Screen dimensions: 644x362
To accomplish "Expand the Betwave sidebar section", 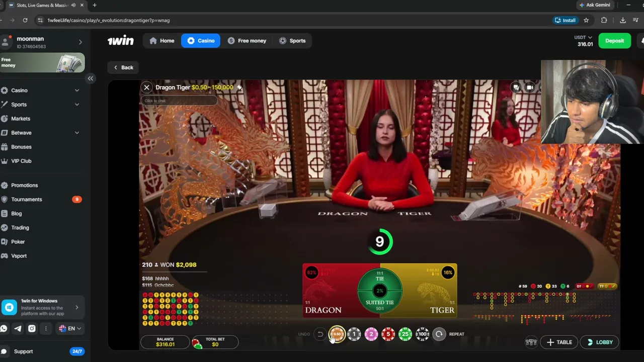I will pos(77,133).
